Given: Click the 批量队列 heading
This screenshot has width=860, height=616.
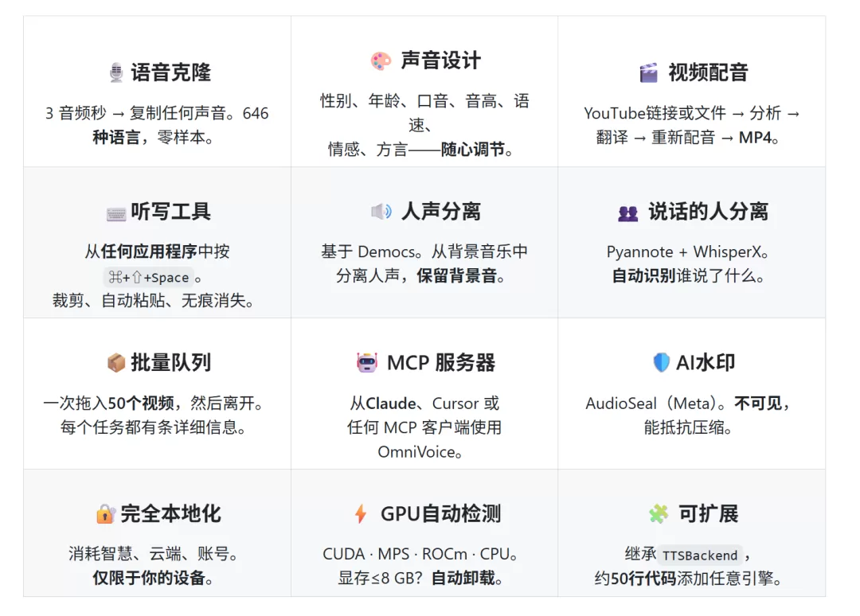Looking at the screenshot, I should coord(171,362).
